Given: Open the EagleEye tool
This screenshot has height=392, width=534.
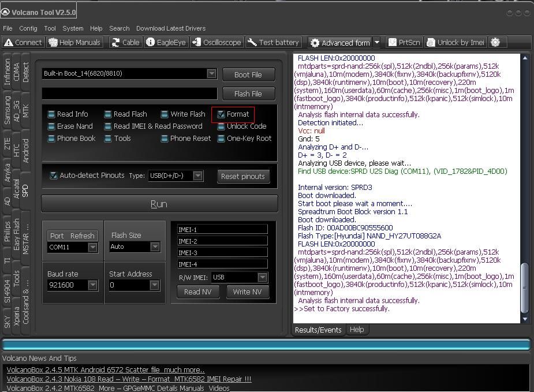Looking at the screenshot, I should [x=166, y=42].
